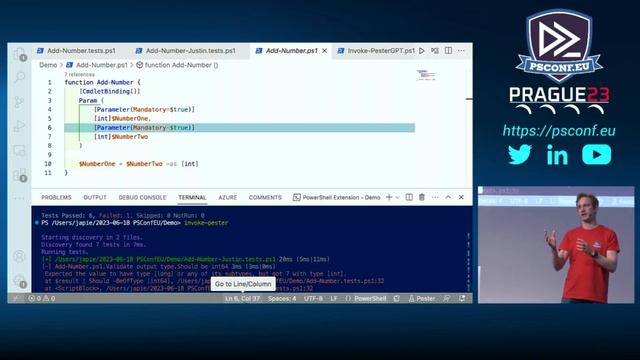The height and width of the screenshot is (360, 640).
Task: Click line number 6 in gutter
Action: (49, 128)
